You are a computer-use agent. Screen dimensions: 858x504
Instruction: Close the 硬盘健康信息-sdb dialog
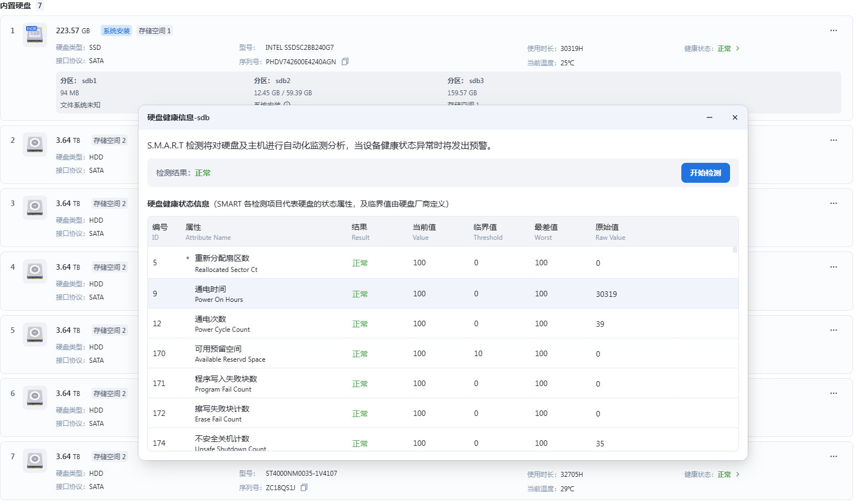734,117
